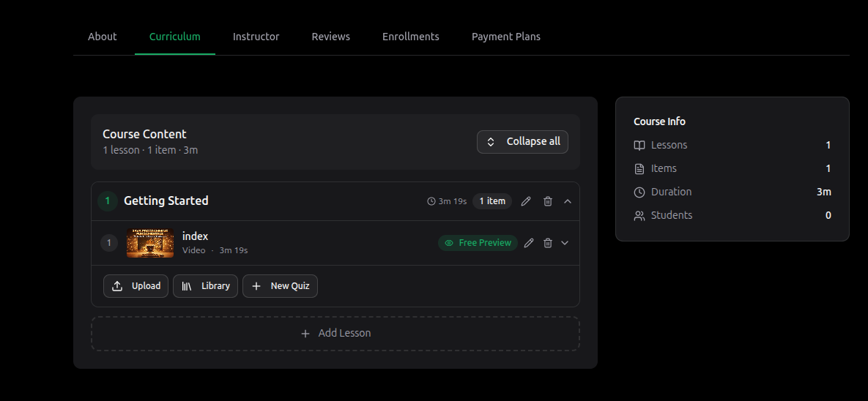The image size is (868, 401).
Task: Switch to the About tab
Action: [x=103, y=37]
